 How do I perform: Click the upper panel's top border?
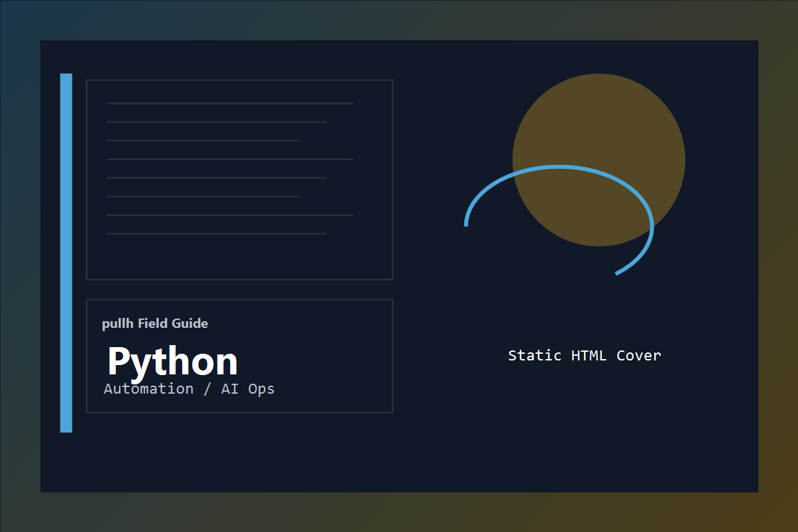[239, 79]
